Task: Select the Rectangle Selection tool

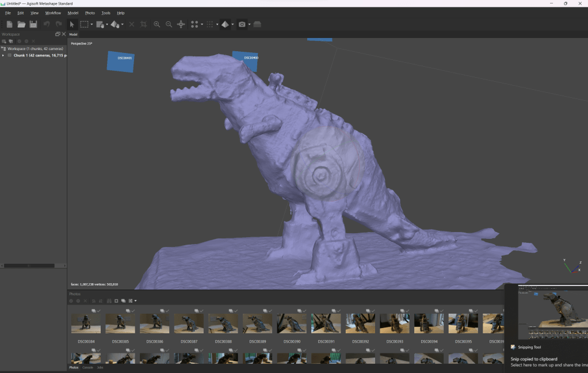Action: pyautogui.click(x=85, y=24)
